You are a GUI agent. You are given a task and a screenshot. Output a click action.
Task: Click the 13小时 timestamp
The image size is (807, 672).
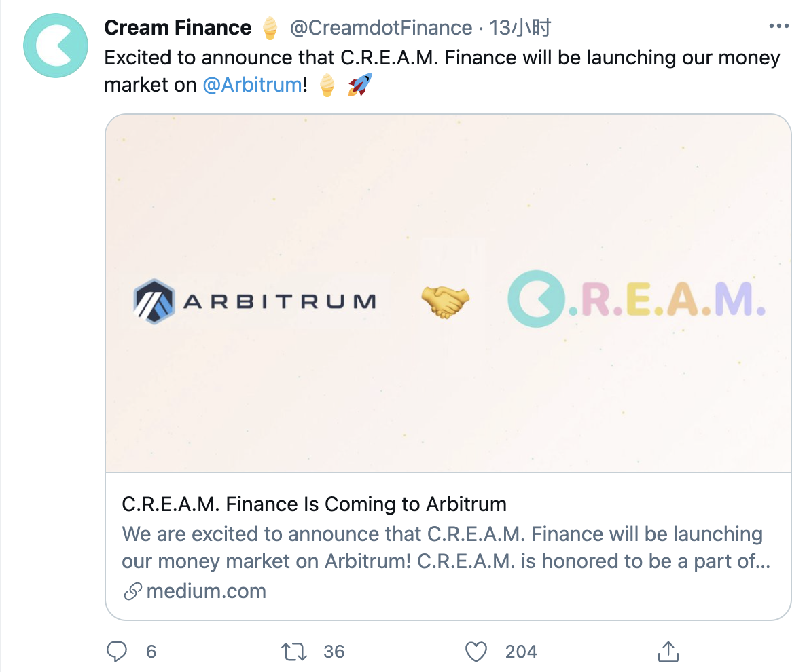[x=520, y=28]
